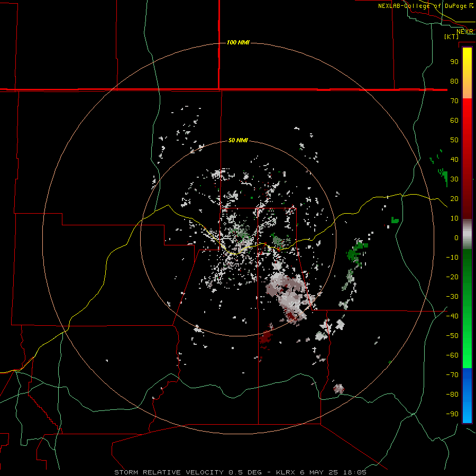The width and height of the screenshot is (476, 476).
Task: Click the NEXR label above the color scale
Action: [x=465, y=32]
